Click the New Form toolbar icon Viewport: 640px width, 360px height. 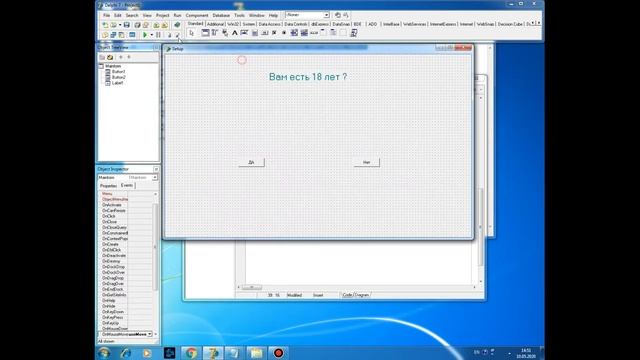[132, 35]
